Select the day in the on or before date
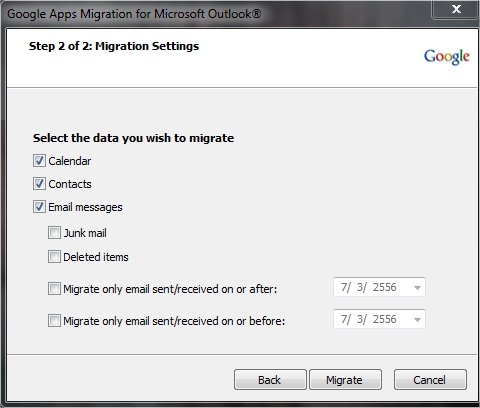The height and width of the screenshot is (408, 480). [x=360, y=319]
